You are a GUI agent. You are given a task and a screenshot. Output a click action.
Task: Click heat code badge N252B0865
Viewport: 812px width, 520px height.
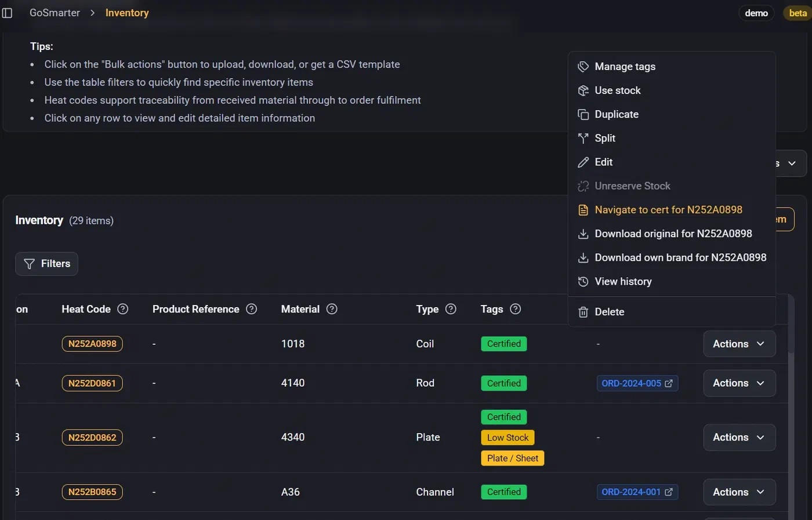click(92, 492)
